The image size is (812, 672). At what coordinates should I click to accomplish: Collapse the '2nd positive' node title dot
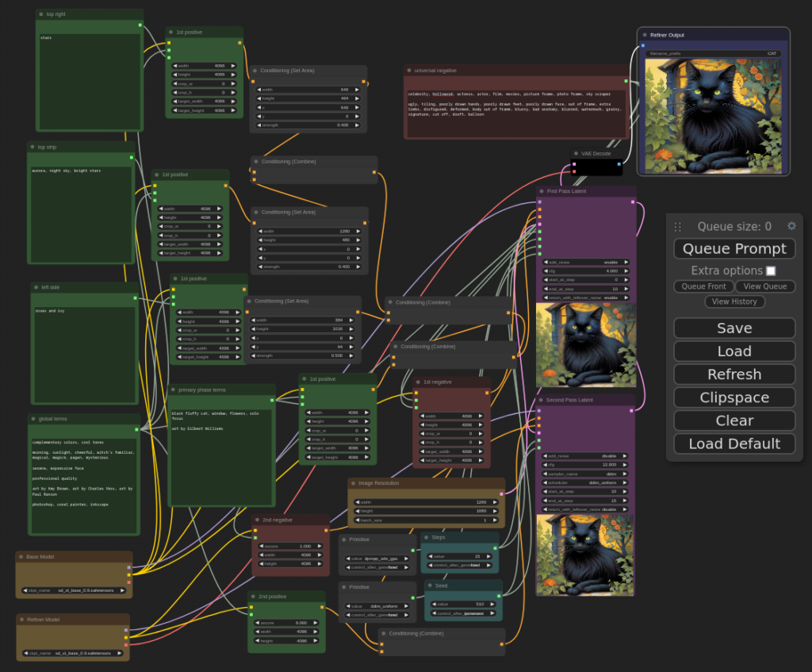pyautogui.click(x=253, y=597)
